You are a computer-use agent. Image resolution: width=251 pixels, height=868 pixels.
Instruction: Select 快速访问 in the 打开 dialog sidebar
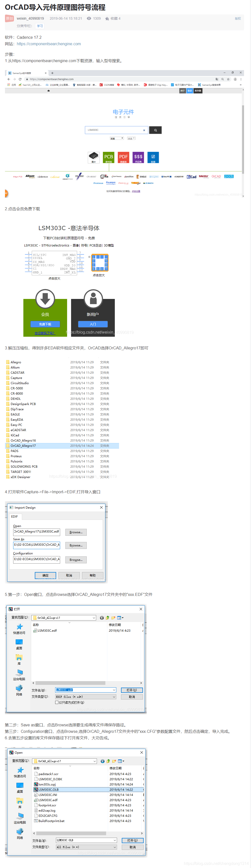pos(19,629)
